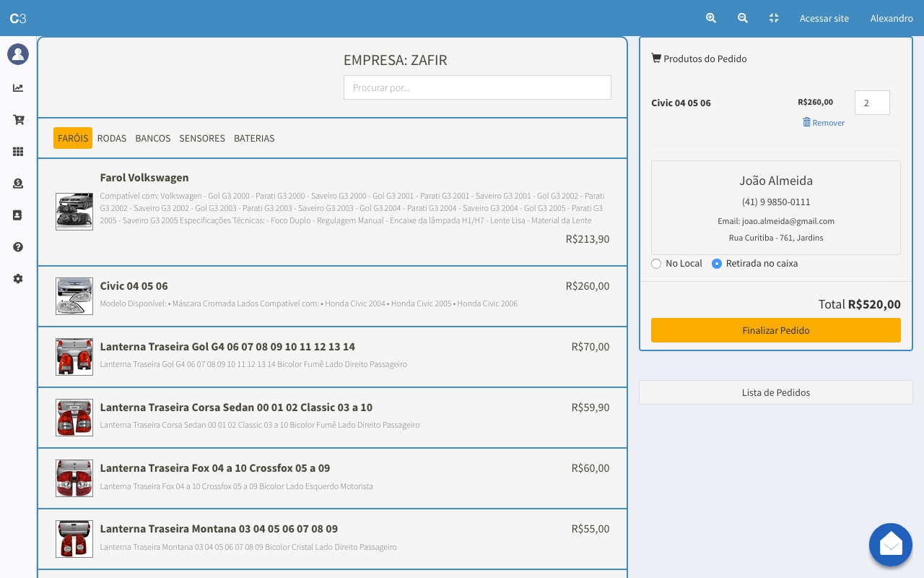Click the Finalizar Pedido button
The width and height of the screenshot is (924, 578).
tap(776, 330)
